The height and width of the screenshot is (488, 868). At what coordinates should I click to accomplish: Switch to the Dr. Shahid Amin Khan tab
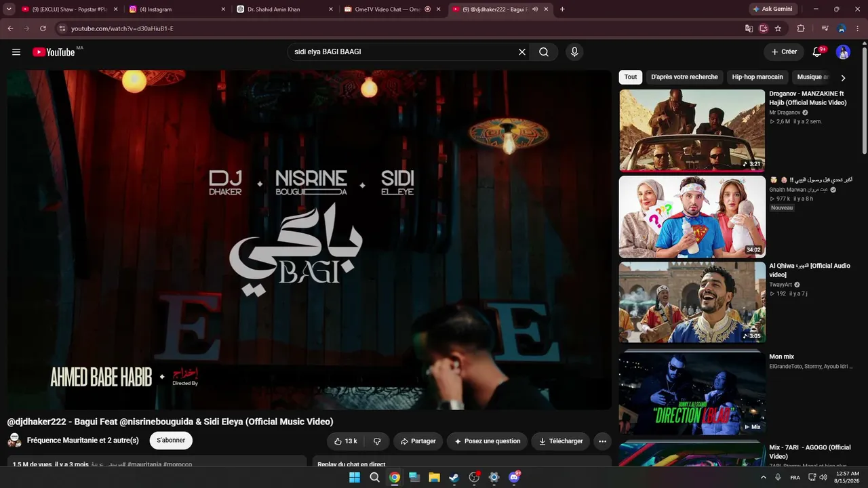(285, 9)
